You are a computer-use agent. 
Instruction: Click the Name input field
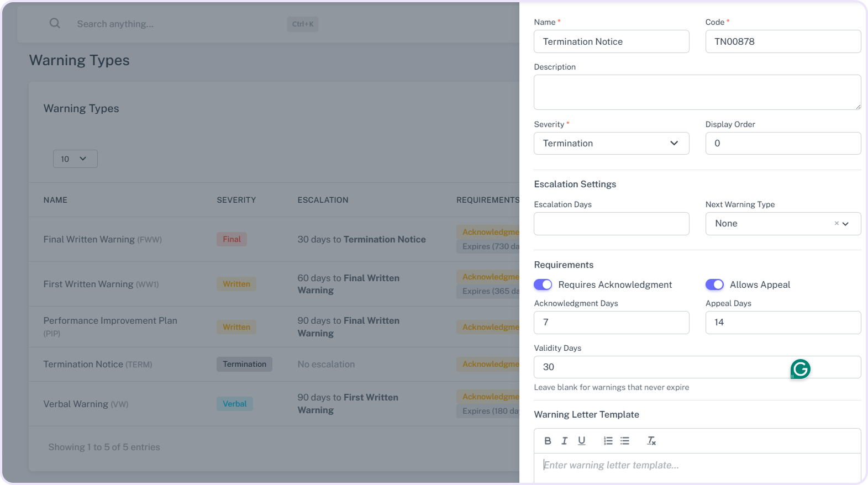click(x=611, y=41)
